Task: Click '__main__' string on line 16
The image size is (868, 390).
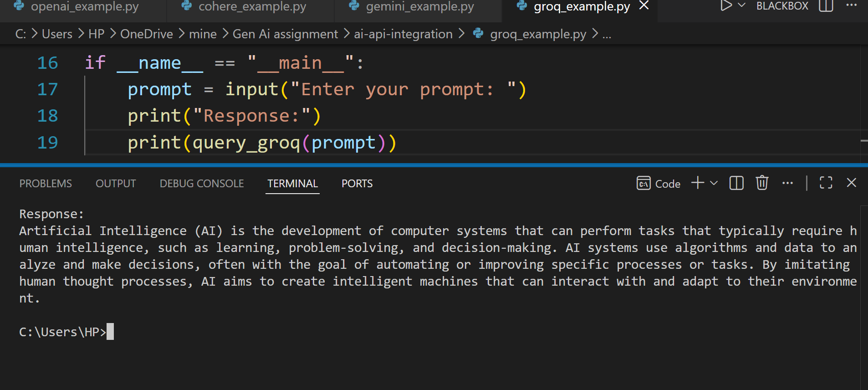Action: [301, 63]
